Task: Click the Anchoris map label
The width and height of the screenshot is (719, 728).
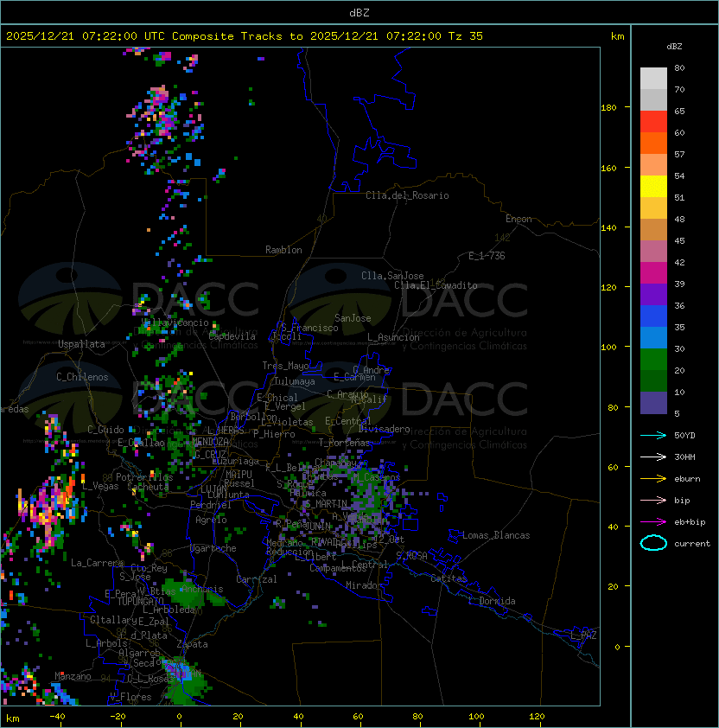Action: (202, 589)
